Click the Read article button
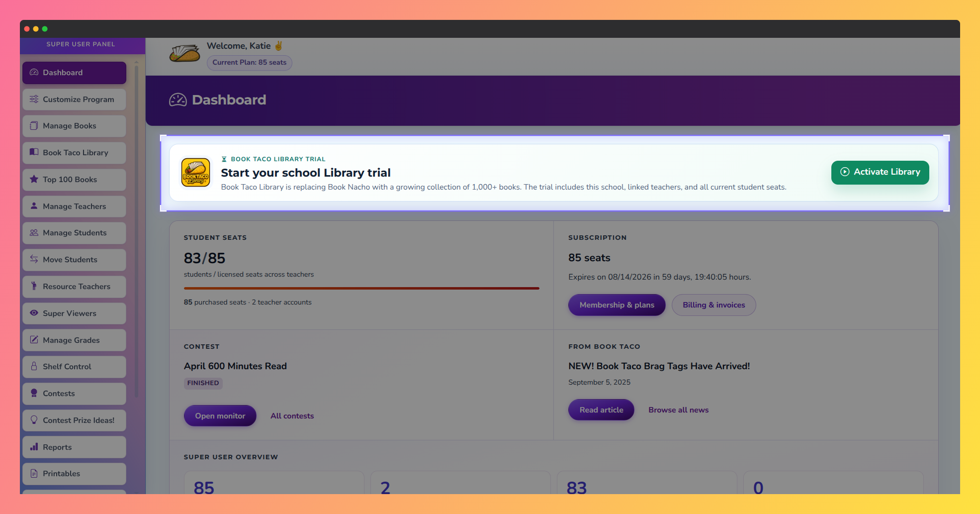 [x=601, y=410]
